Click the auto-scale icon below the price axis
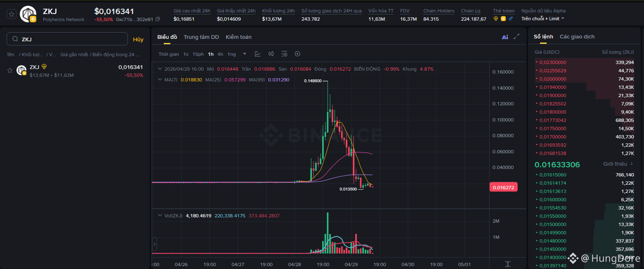The width and height of the screenshot is (644, 269). tap(508, 264)
